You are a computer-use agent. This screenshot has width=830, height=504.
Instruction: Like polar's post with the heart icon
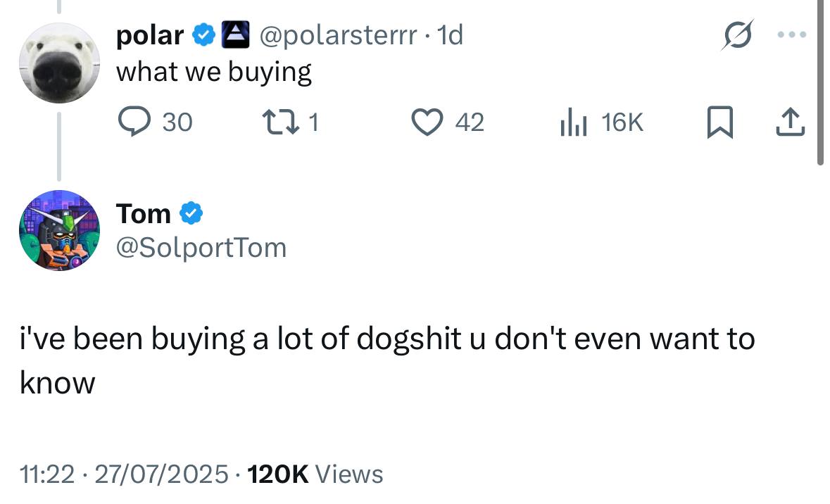pyautogui.click(x=427, y=122)
